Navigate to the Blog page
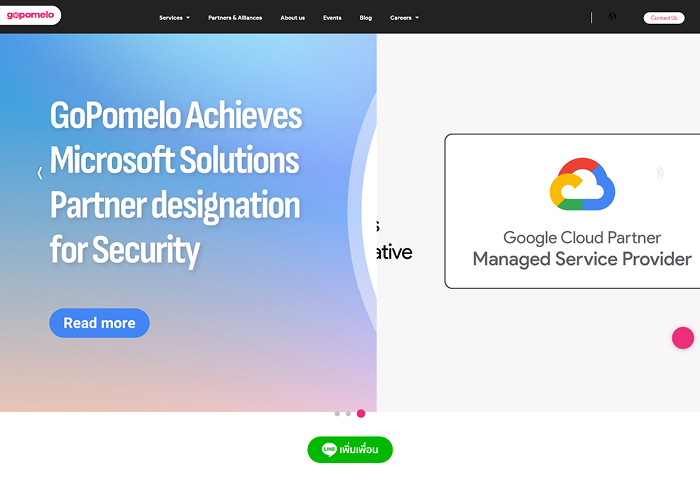Screen dimensions: 700x500 tap(365, 18)
